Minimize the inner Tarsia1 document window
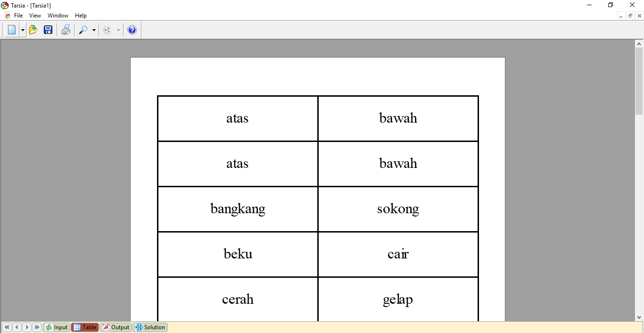This screenshot has height=333, width=644. tap(621, 16)
